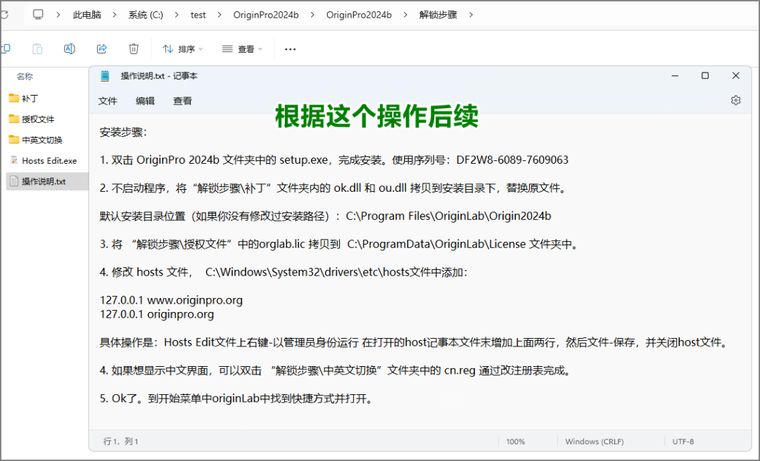The width and height of the screenshot is (760, 461).
Task: Click the copy icon in Explorer toolbar
Action: [x=6, y=48]
